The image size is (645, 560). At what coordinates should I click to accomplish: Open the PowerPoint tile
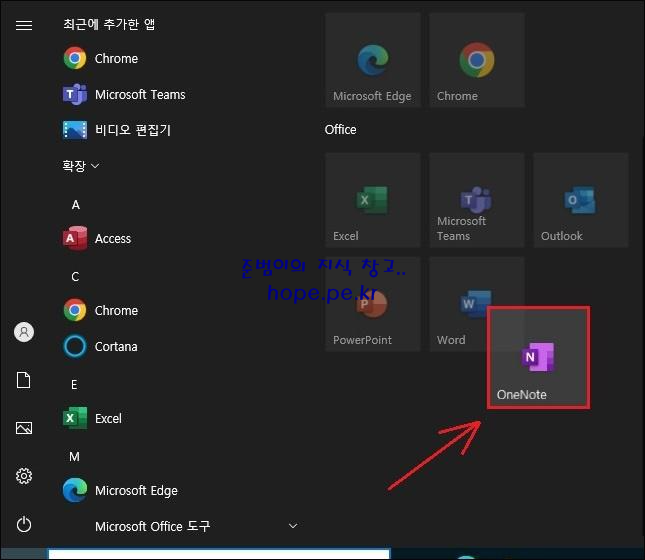(373, 304)
